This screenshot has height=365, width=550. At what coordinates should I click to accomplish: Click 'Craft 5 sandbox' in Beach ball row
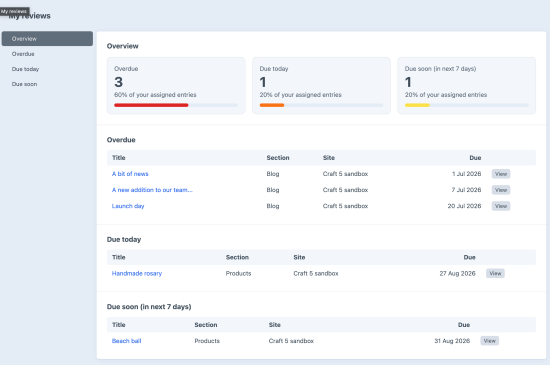[291, 341]
